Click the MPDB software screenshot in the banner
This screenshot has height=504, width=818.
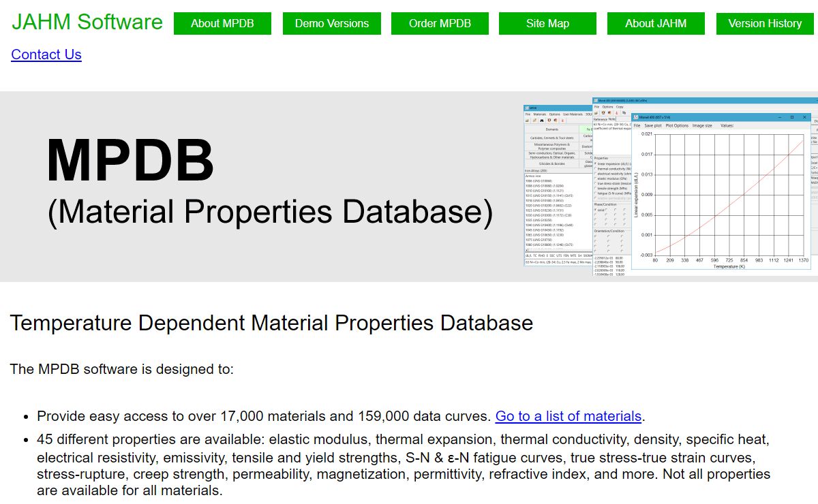tap(671, 186)
